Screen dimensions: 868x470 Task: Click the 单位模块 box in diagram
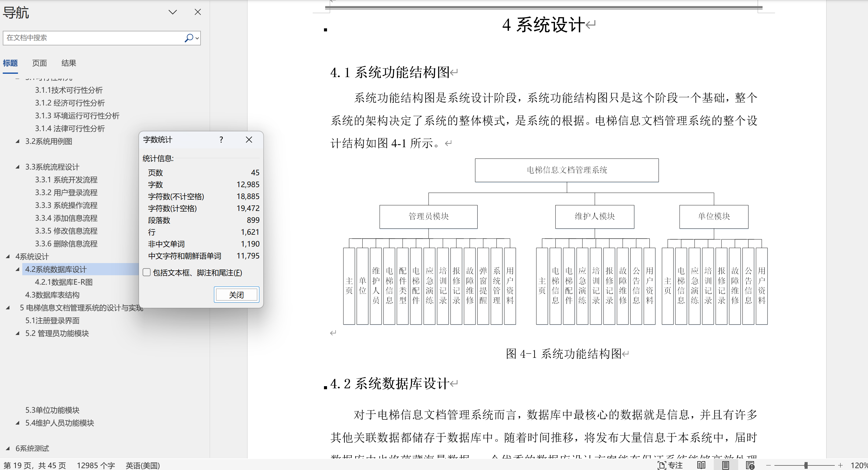714,217
